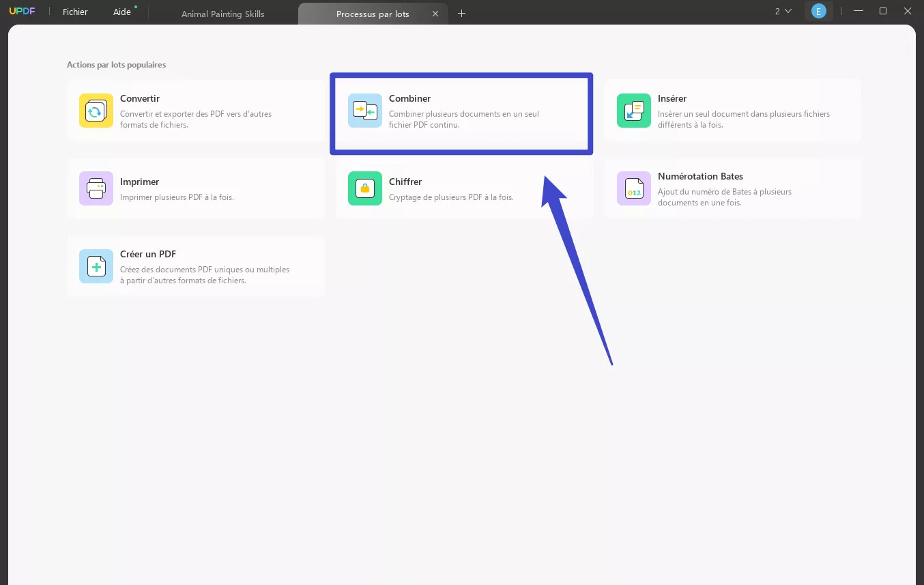Image resolution: width=924 pixels, height=585 pixels.
Task: Click the Insérer document icon
Action: (634, 111)
